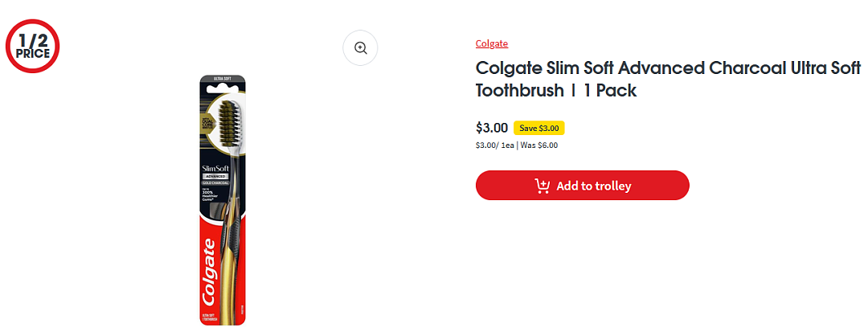Screen dimensions: 868x336
Task: Click the yellow Save $3.00 badge
Action: point(539,129)
